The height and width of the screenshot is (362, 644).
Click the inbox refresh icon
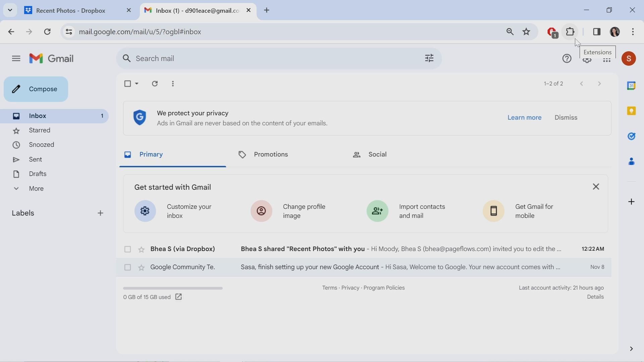coord(155,84)
